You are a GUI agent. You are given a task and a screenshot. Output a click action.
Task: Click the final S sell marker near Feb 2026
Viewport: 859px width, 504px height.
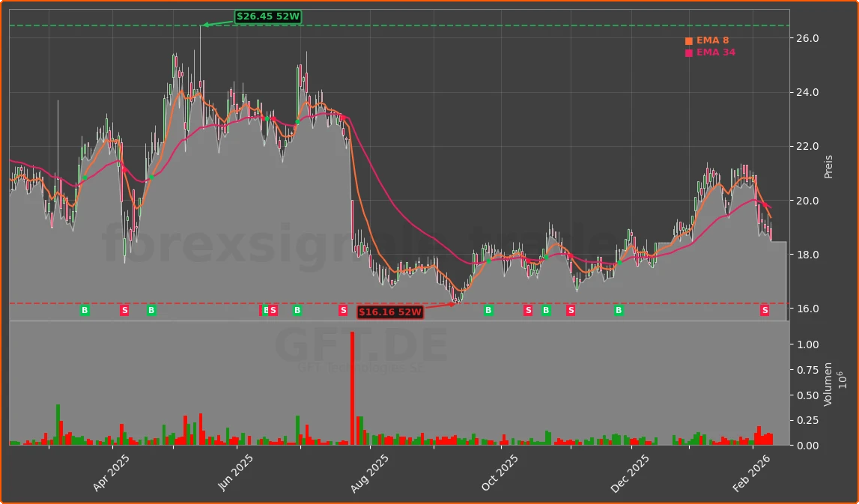pos(765,310)
